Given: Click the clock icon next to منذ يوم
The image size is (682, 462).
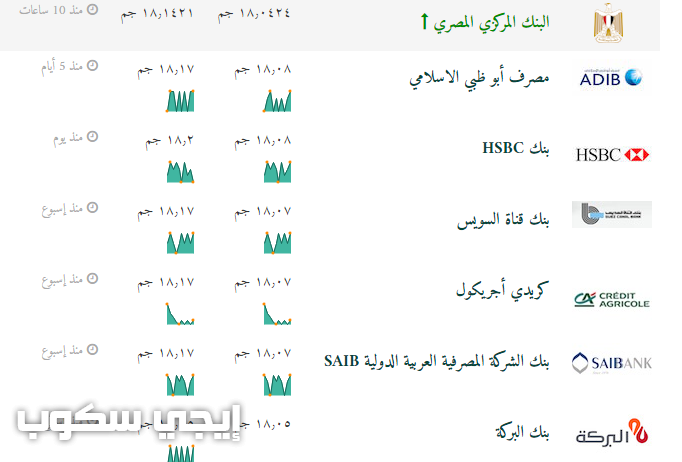Looking at the screenshot, I should point(92,137).
